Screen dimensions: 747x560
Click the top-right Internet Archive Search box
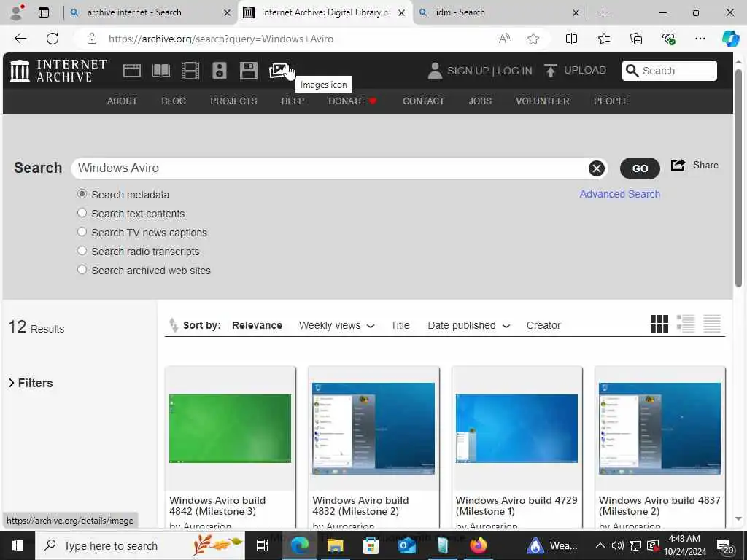pos(670,71)
